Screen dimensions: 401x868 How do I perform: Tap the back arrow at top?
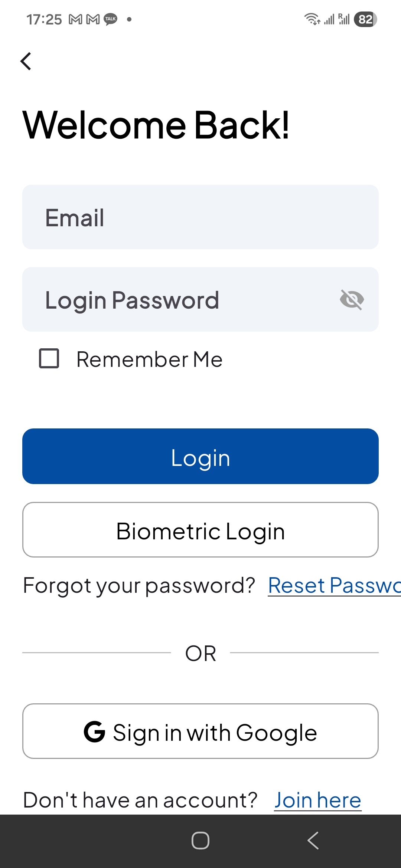pos(26,61)
